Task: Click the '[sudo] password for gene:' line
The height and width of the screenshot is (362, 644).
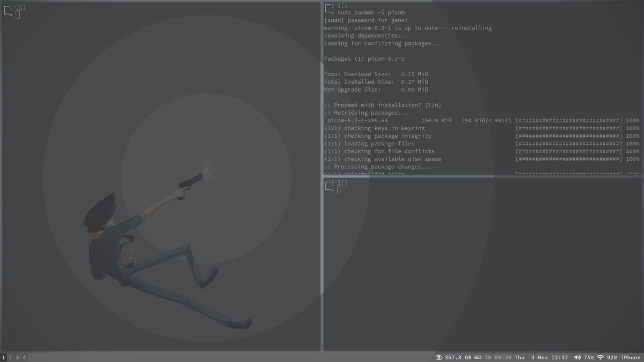Action: pos(365,20)
